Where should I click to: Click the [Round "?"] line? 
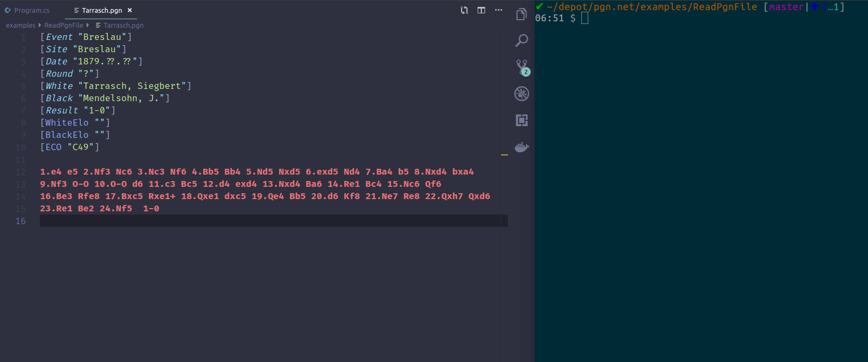click(70, 73)
